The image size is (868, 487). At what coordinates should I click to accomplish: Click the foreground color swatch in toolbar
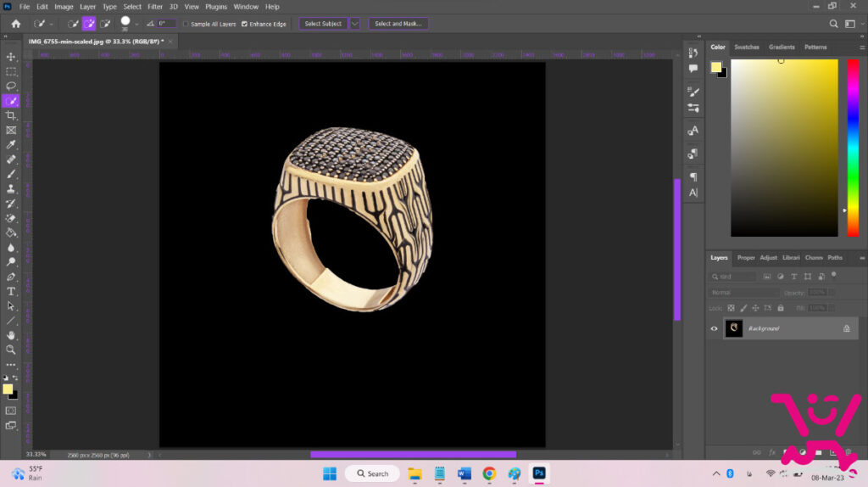point(8,389)
